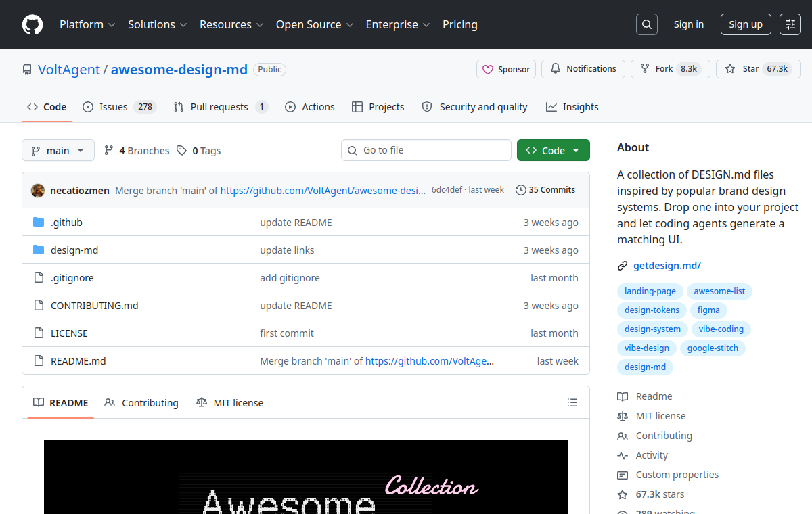The image size is (812, 514).
Task: Click the google-stitch topic tag
Action: [x=713, y=348]
